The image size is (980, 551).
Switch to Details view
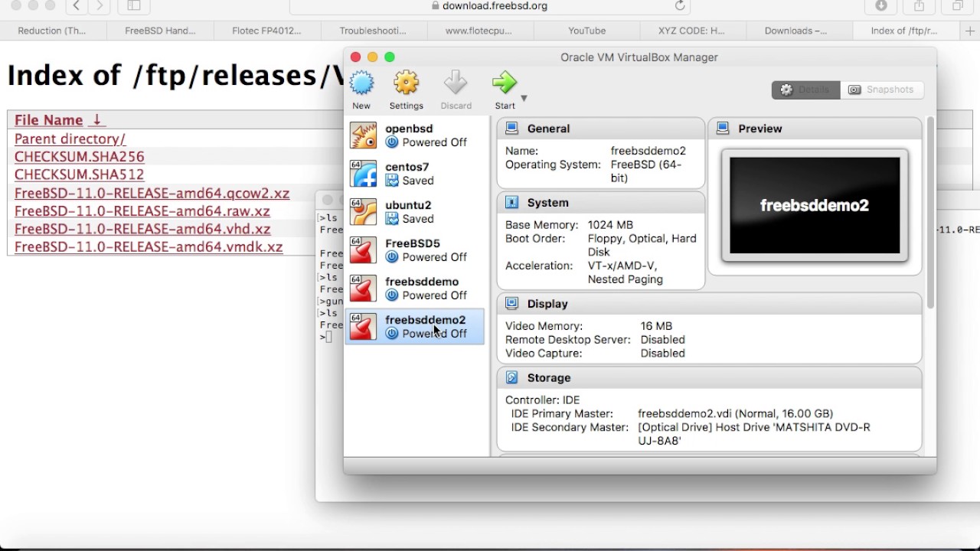(805, 90)
